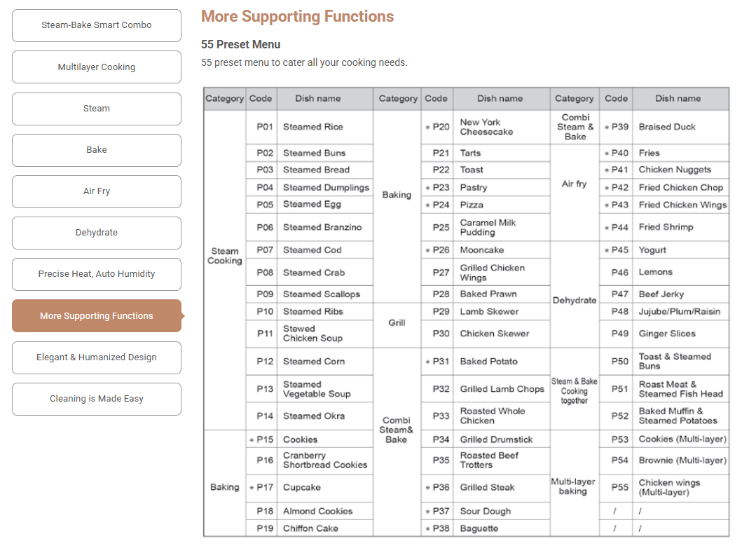
Task: Select the Steam tab in the sidebar
Action: coord(97,109)
